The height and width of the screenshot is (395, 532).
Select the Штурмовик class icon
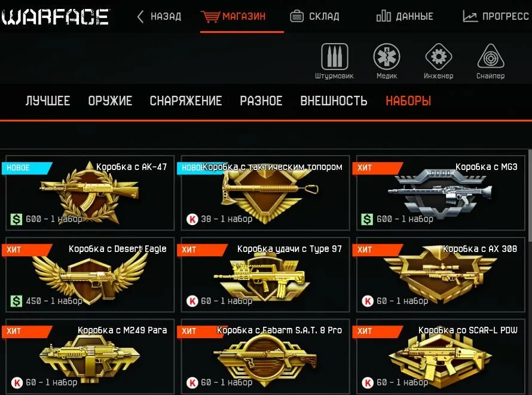click(334, 56)
